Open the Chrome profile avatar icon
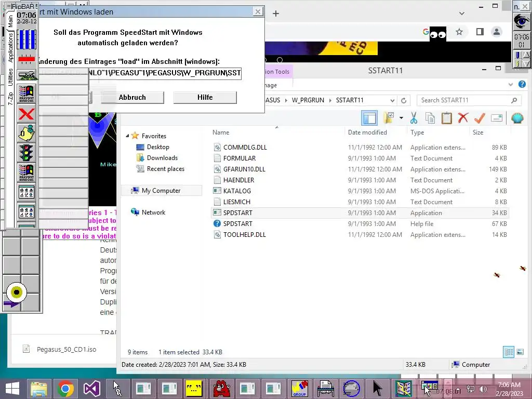532x399 pixels. click(x=496, y=32)
